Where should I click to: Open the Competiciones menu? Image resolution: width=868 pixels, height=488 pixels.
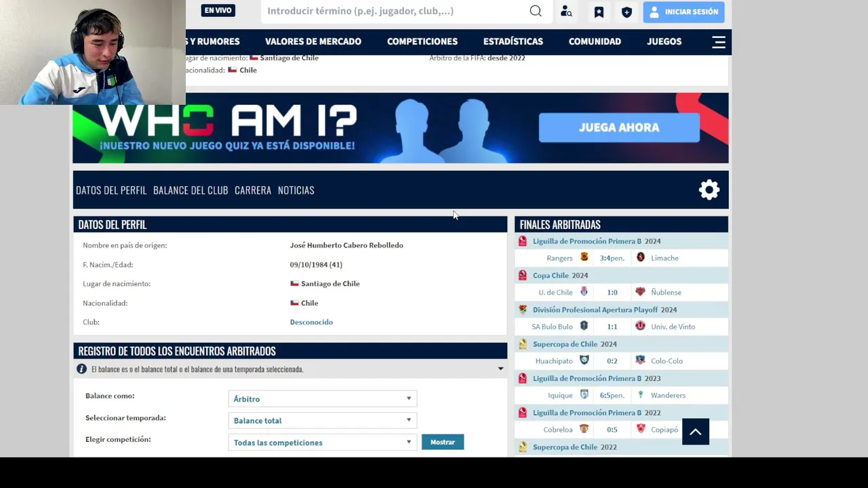(x=422, y=41)
